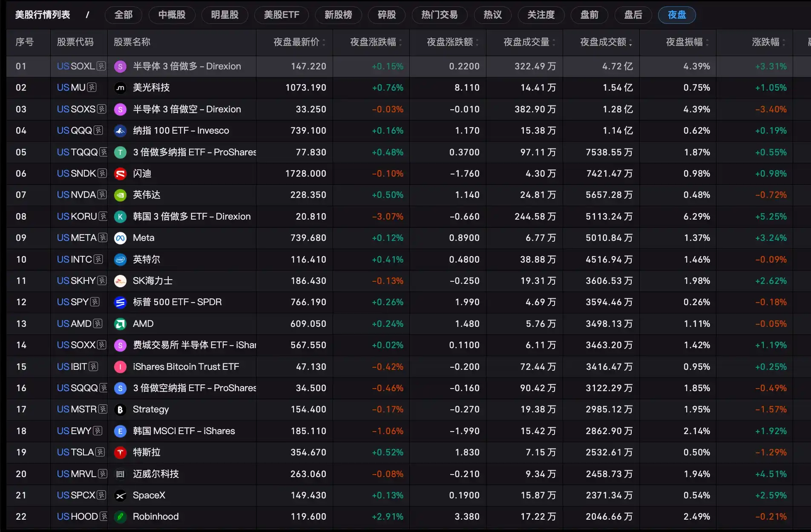
Task: Click the +2.91% change in HOOD row
Action: click(388, 517)
